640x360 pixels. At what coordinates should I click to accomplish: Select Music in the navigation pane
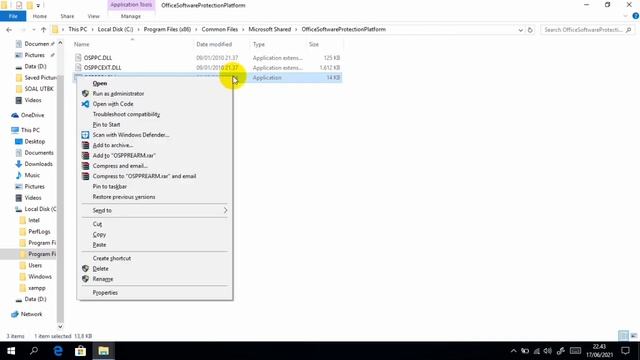tap(32, 175)
